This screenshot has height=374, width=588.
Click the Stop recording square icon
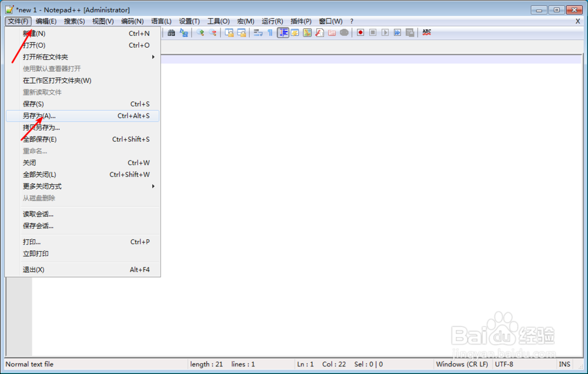(373, 32)
